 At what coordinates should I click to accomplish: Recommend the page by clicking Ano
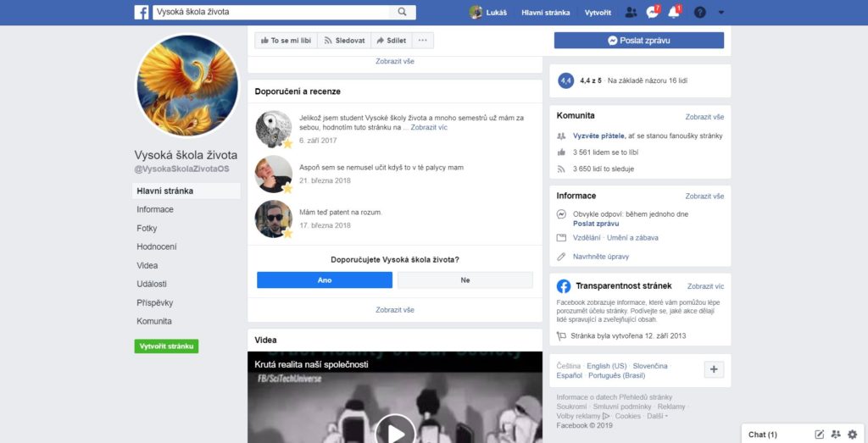coord(325,280)
